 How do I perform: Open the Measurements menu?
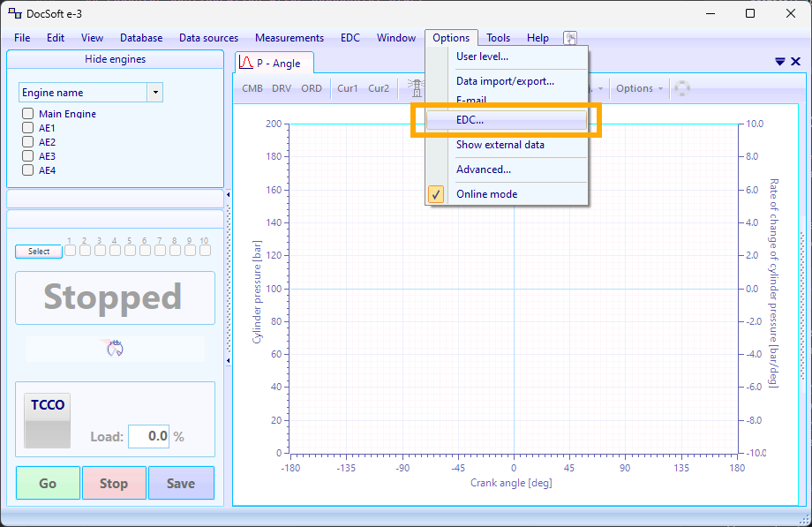click(289, 37)
